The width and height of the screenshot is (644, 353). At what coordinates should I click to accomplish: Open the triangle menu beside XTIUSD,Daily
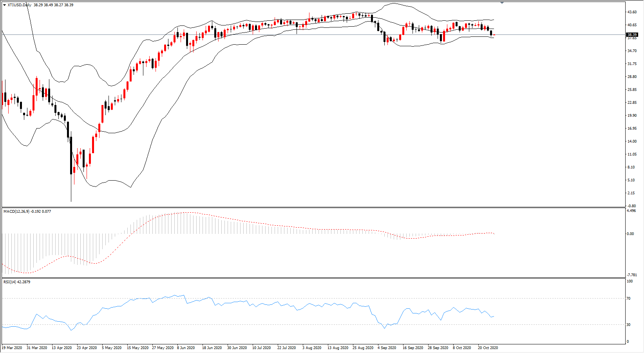pos(4,5)
